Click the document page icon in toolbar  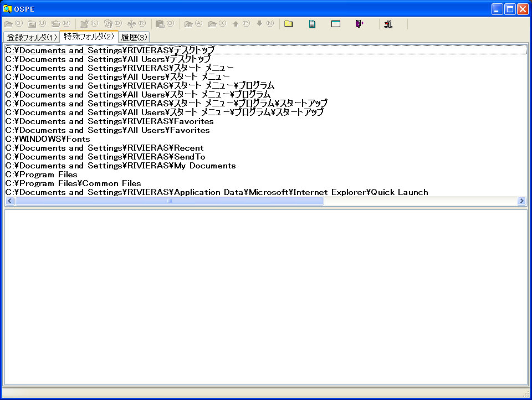(312, 24)
